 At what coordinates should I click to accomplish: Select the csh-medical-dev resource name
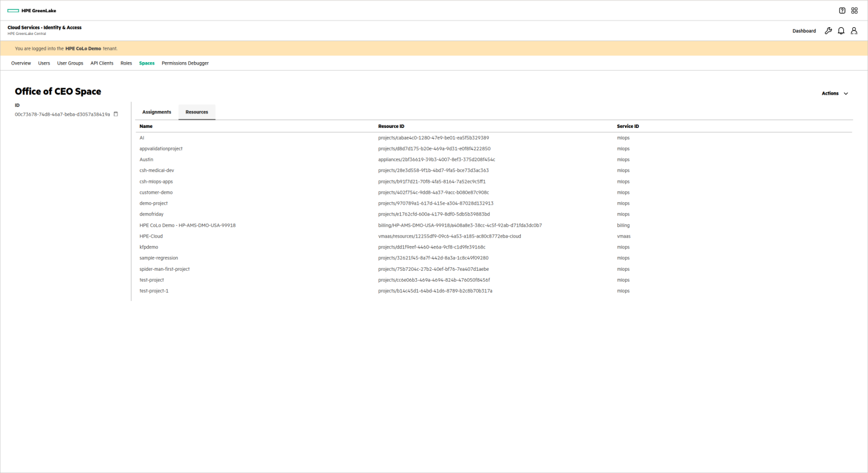[x=157, y=171]
